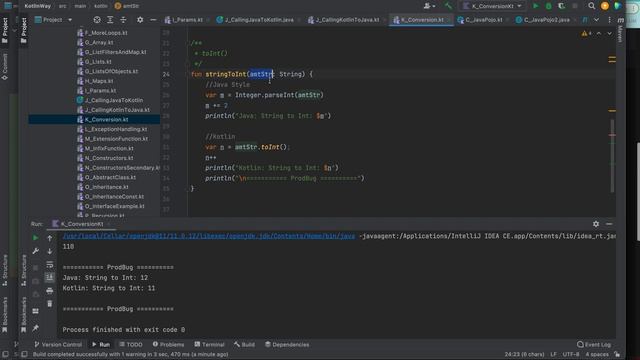Start debugging with the bug icon
Screen dimensions: 640x360
(x=549, y=6)
